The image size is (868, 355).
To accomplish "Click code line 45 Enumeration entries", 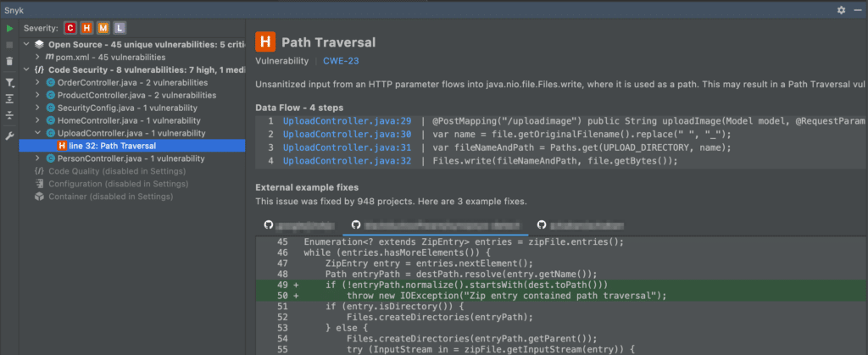I will (464, 242).
